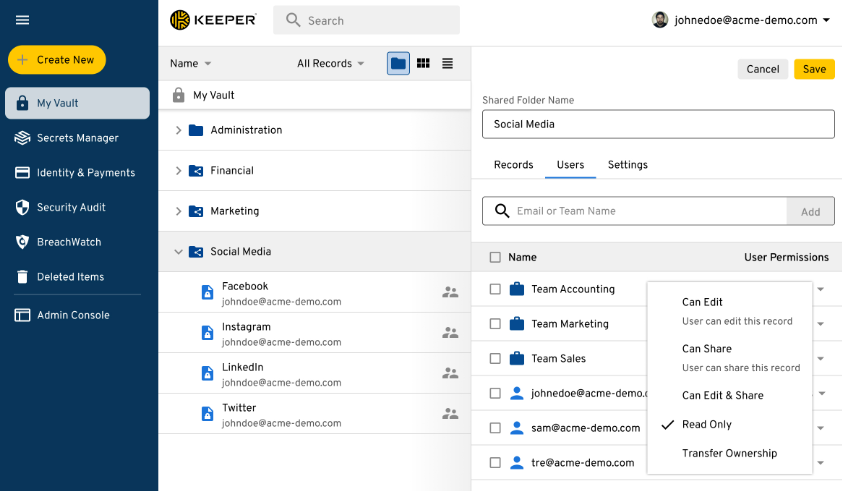The width and height of the screenshot is (842, 491).
Task: Click the Shared Folder Name field
Action: [658, 124]
